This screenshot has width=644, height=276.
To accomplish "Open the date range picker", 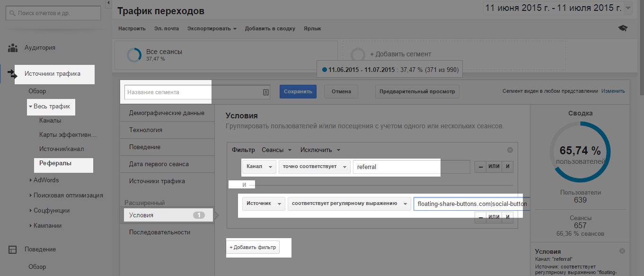I will click(x=557, y=8).
